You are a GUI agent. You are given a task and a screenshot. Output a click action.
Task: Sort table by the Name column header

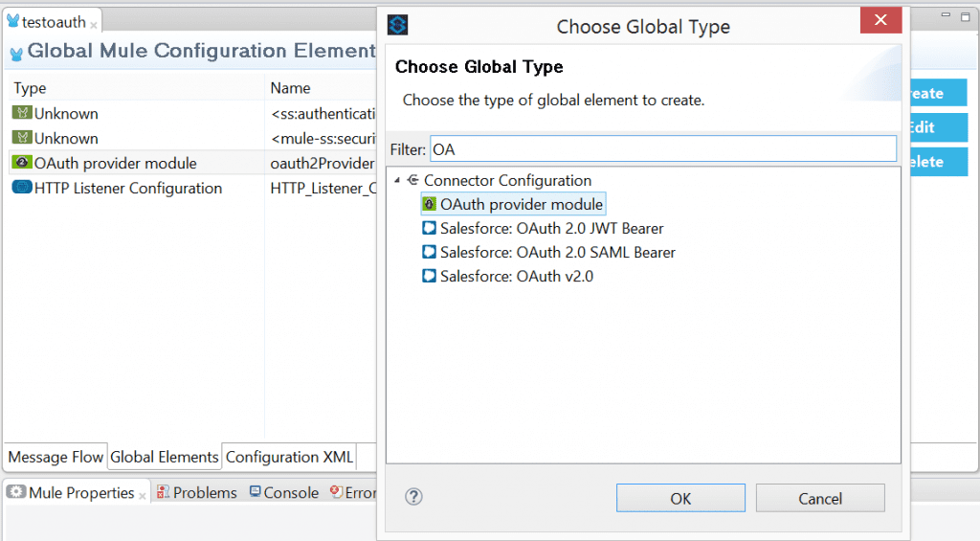(290, 88)
